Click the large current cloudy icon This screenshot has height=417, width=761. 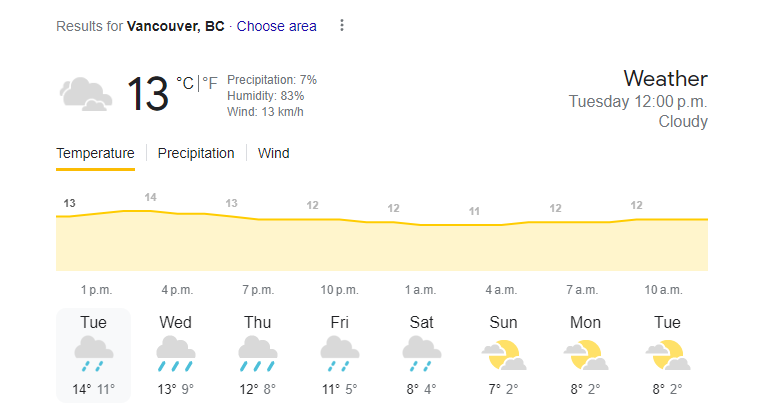point(85,95)
